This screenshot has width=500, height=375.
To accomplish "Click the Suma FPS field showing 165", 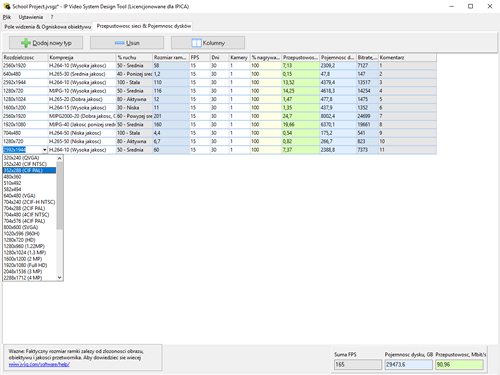I will pyautogui.click(x=358, y=365).
